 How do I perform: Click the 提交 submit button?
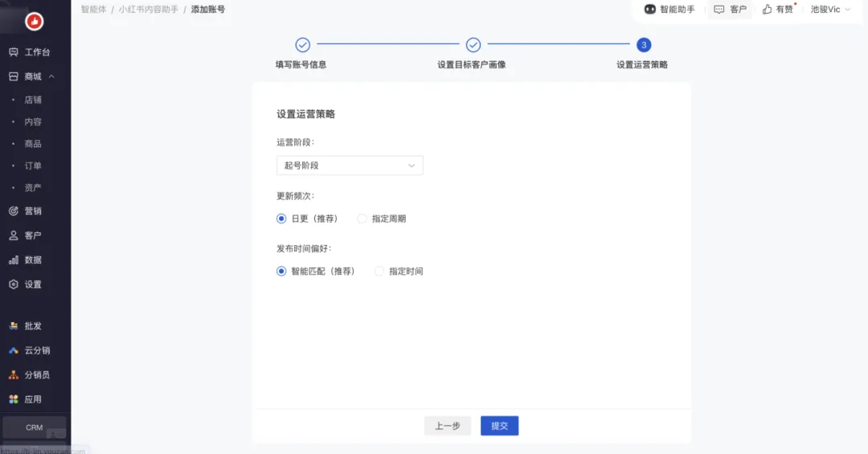click(499, 426)
